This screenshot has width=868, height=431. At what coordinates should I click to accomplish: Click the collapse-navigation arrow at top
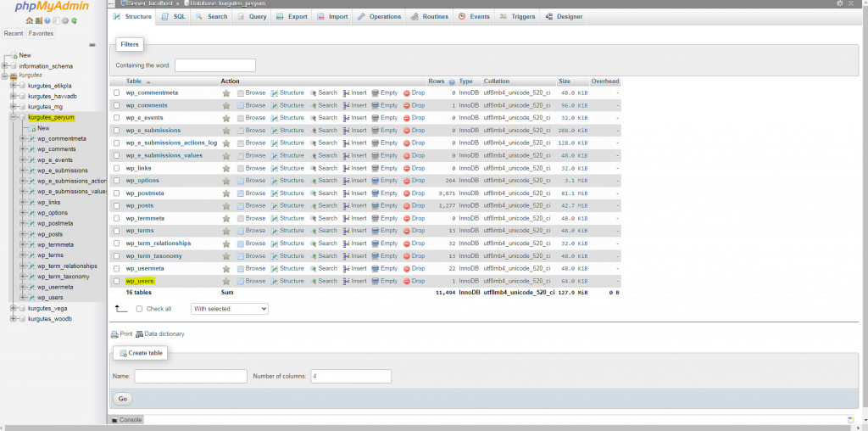111,3
